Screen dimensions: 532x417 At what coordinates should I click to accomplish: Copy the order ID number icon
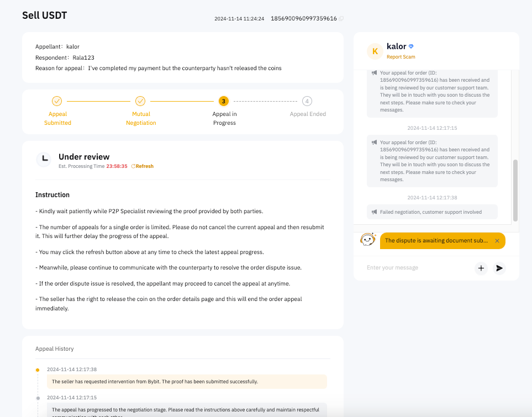click(x=341, y=19)
